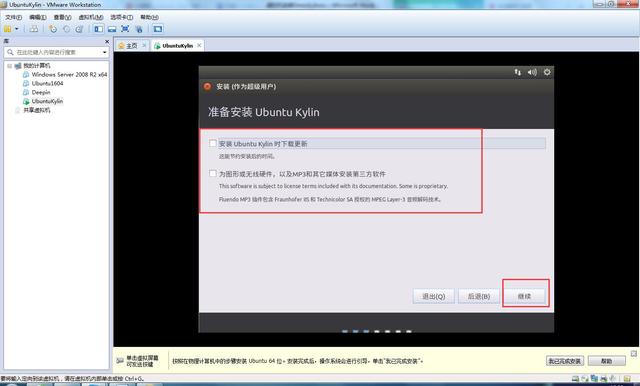Viewport: 640px width, 386px height.
Task: Open the 虚拟机(M) menu
Action: [x=91, y=17]
